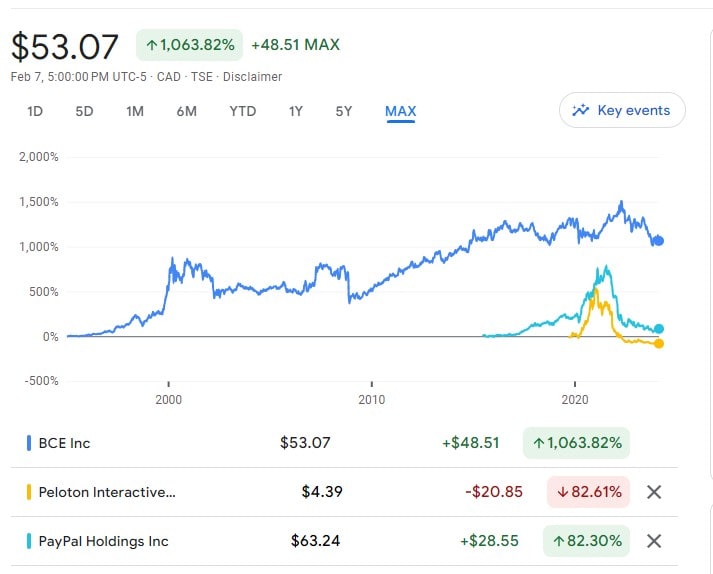The width and height of the screenshot is (713, 574).
Task: Click the 2010 x-axis label
Action: point(372,400)
